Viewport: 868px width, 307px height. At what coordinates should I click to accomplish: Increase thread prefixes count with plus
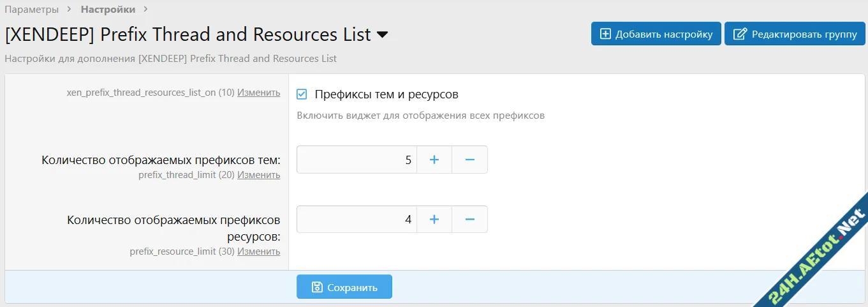pos(434,160)
